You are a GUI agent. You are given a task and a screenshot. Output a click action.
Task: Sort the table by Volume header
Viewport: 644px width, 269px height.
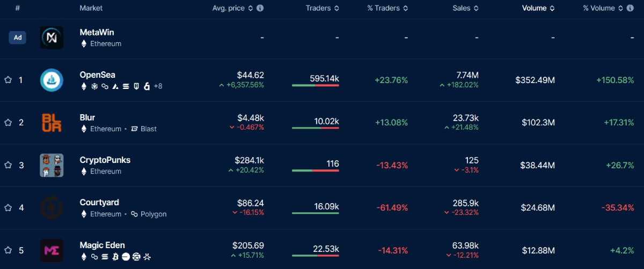(538, 9)
